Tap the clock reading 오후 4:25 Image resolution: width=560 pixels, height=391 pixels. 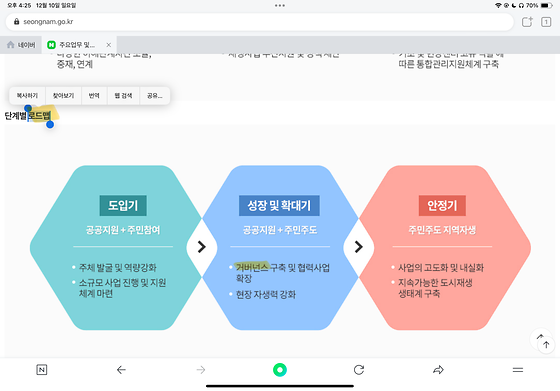(x=19, y=5)
